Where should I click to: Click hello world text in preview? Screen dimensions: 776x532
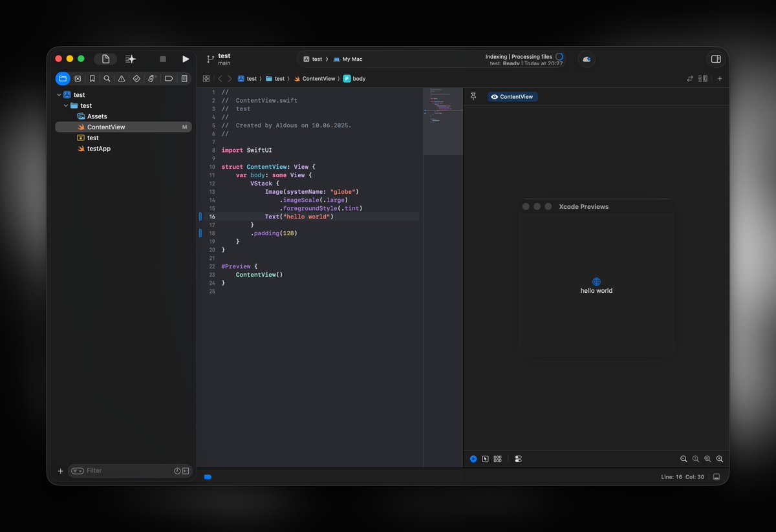click(x=596, y=291)
